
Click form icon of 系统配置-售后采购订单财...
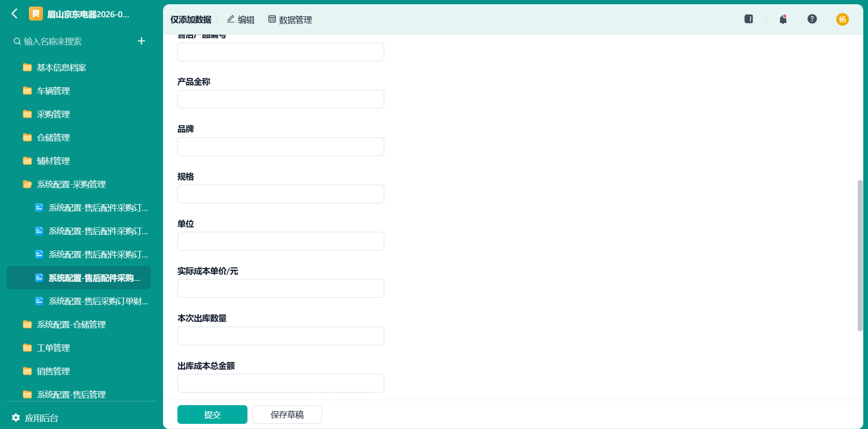39,301
